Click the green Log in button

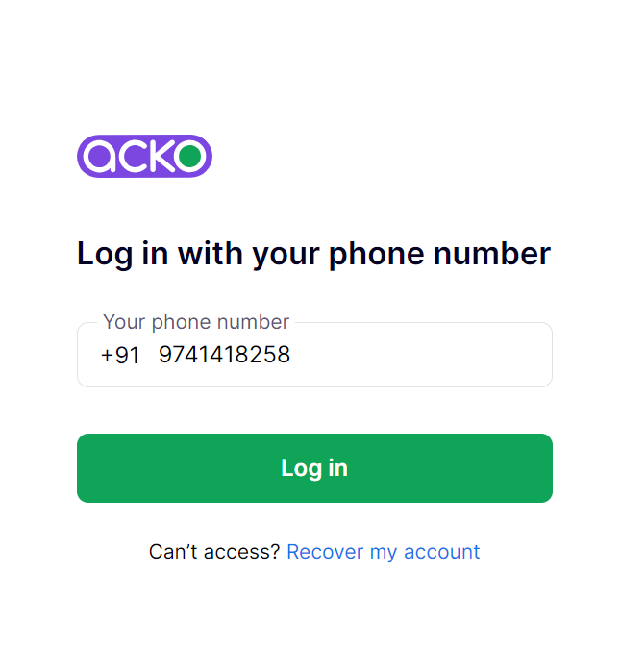(314, 468)
